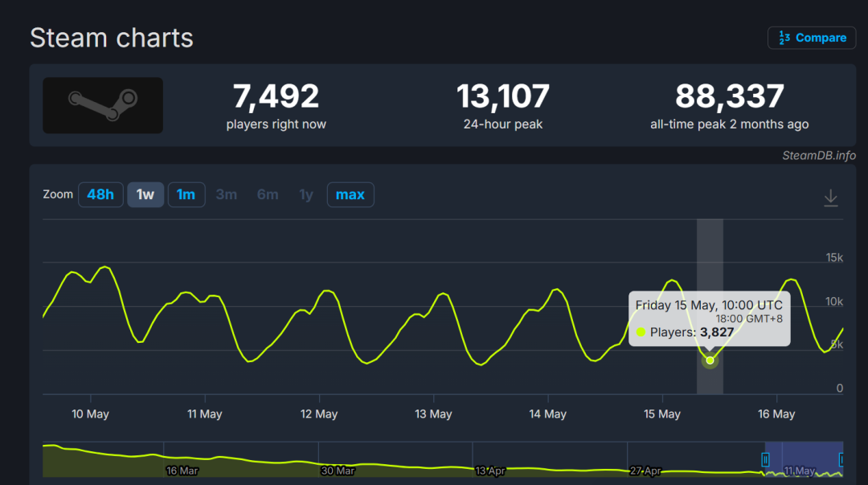Click the 10k y-axis label
The width and height of the screenshot is (868, 485).
[834, 301]
